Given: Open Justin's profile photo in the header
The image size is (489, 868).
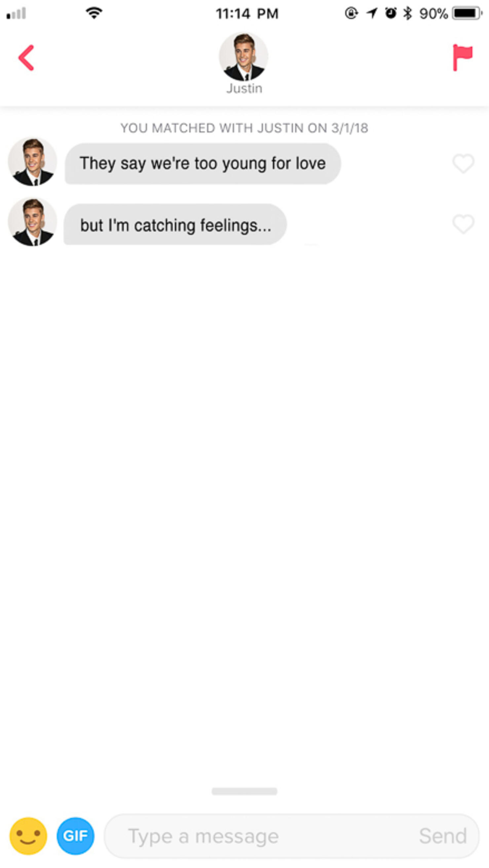Looking at the screenshot, I should [x=244, y=57].
